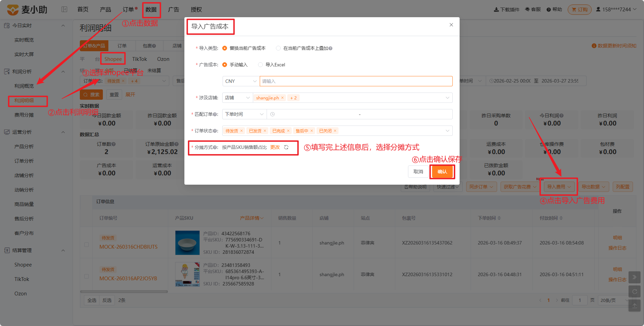
Task: Click the 麦小助 logo
Action: pyautogui.click(x=27, y=10)
